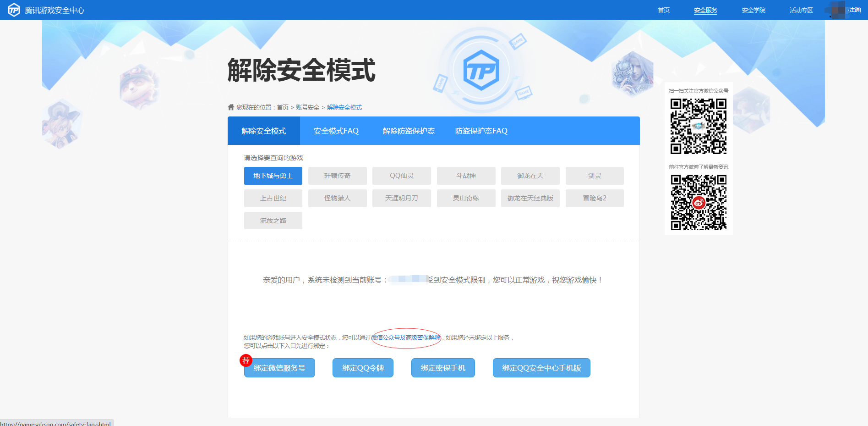Open 安全服务 in the top navigation
868x426 pixels.
(705, 10)
